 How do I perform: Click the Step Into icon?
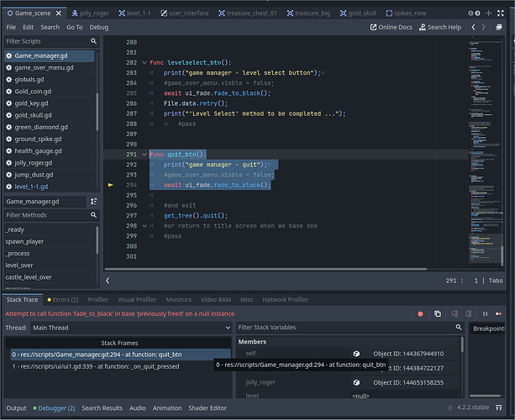[x=455, y=314]
